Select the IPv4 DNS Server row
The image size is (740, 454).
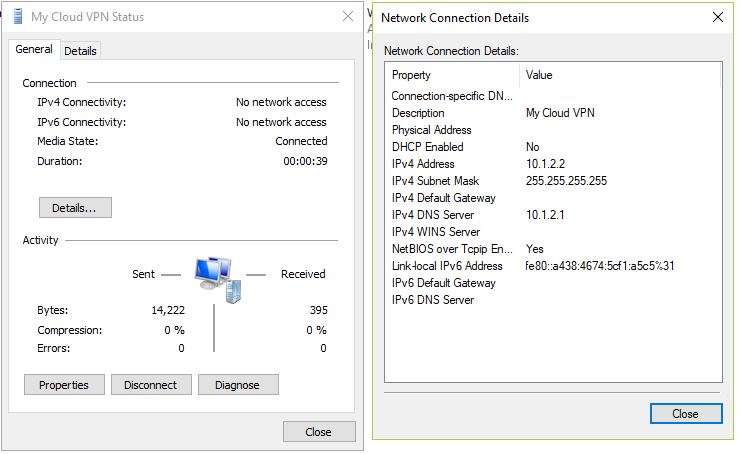click(x=553, y=215)
